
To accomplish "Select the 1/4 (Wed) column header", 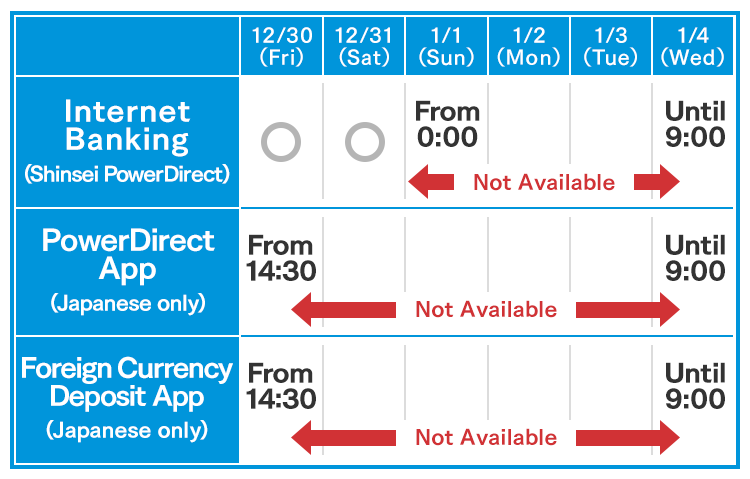I will pos(694,46).
